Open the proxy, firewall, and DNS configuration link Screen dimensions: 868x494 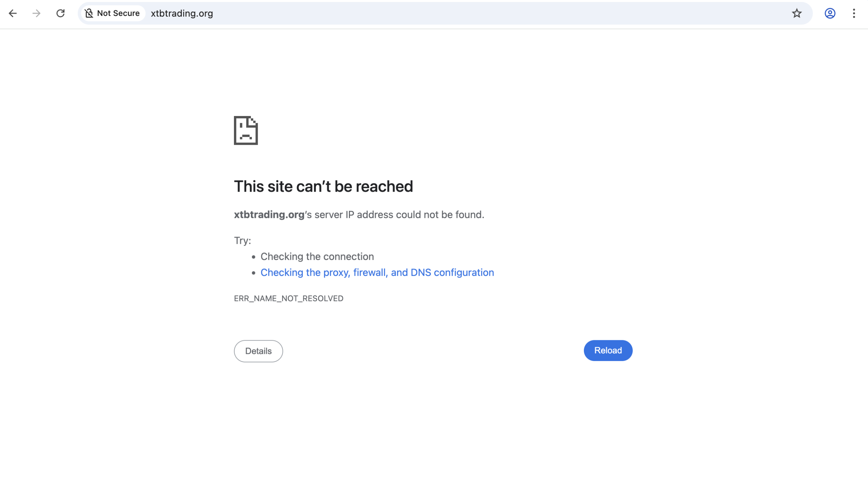click(x=377, y=272)
